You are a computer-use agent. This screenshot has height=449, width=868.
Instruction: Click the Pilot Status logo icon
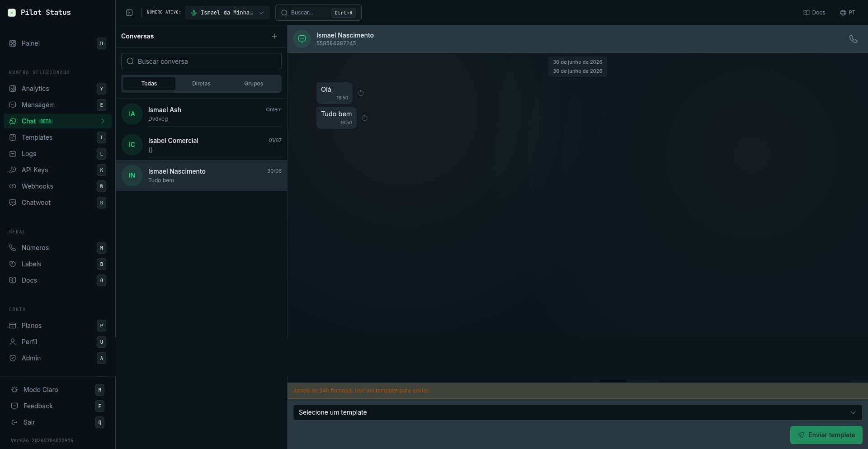click(x=12, y=13)
